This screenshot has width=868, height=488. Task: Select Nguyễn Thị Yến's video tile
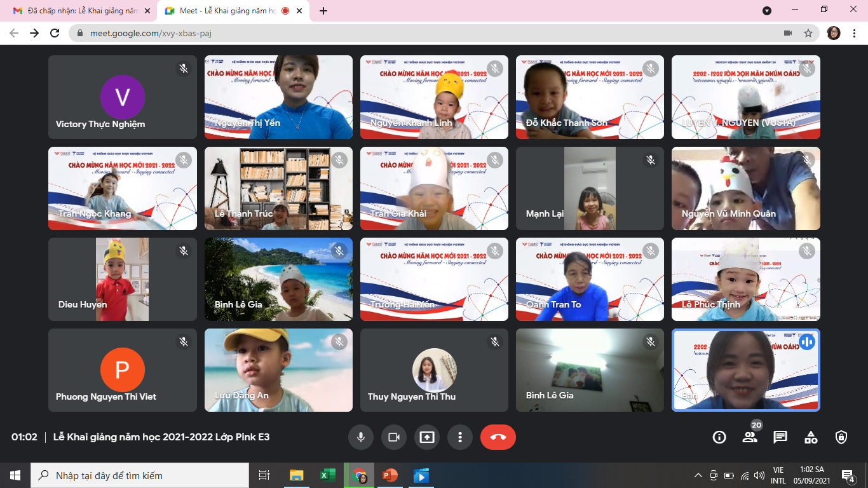click(x=278, y=97)
